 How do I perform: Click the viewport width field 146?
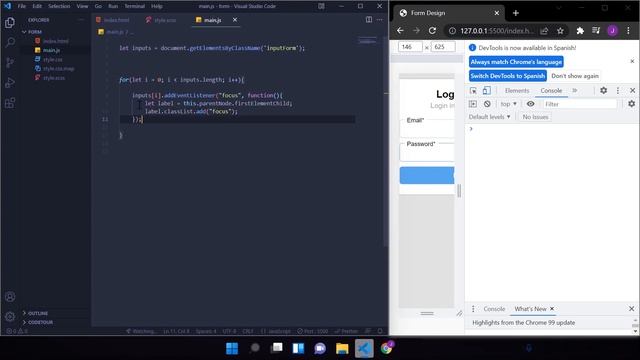(x=409, y=47)
